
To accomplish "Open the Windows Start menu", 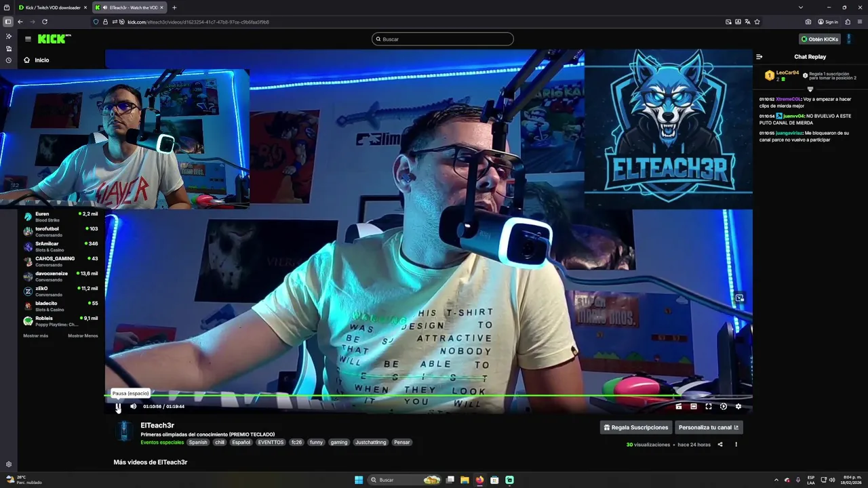I will [x=359, y=480].
